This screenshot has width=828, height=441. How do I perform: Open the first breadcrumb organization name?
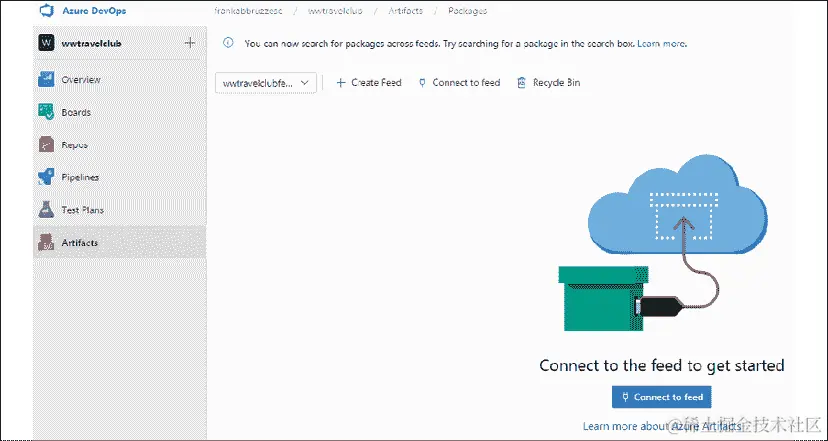248,11
